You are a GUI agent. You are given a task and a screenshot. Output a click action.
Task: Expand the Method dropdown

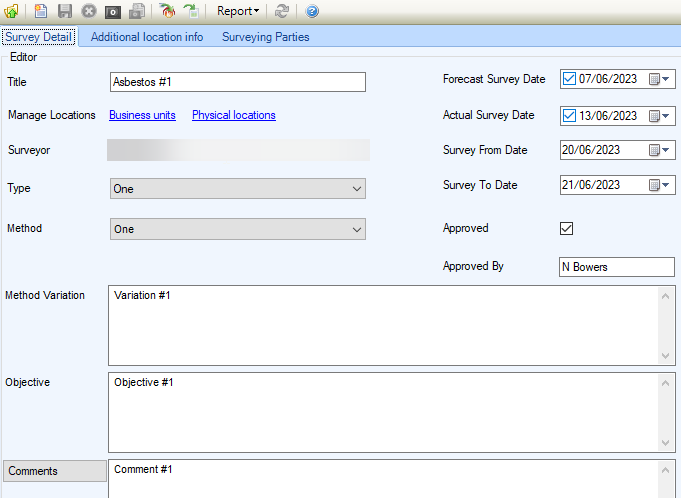coord(357,229)
